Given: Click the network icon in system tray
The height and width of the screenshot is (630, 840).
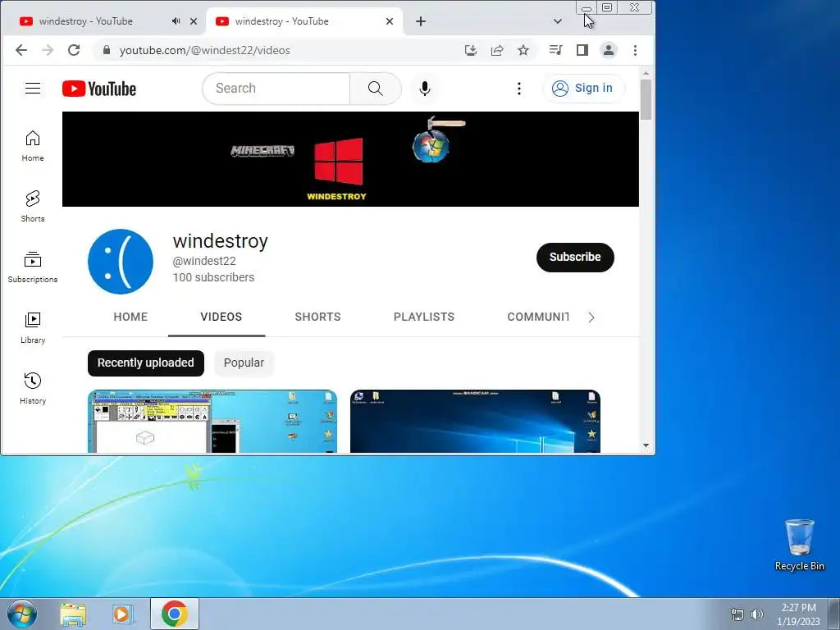Looking at the screenshot, I should [x=737, y=614].
